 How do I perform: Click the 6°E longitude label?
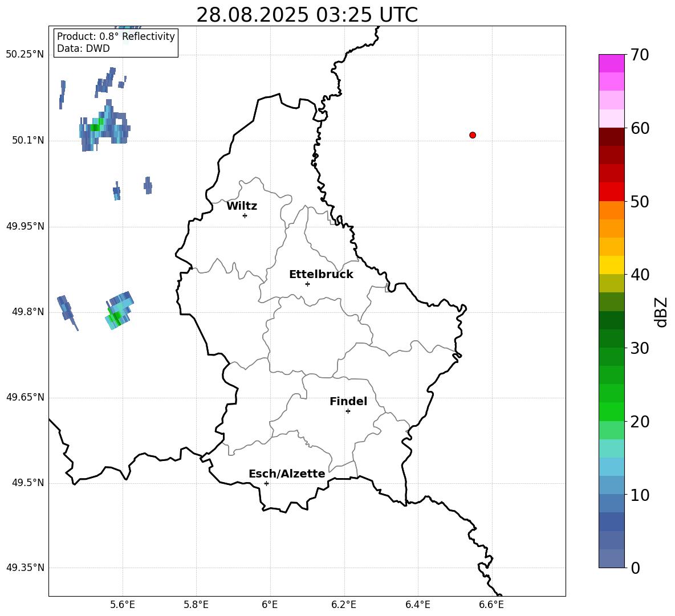pos(270,605)
